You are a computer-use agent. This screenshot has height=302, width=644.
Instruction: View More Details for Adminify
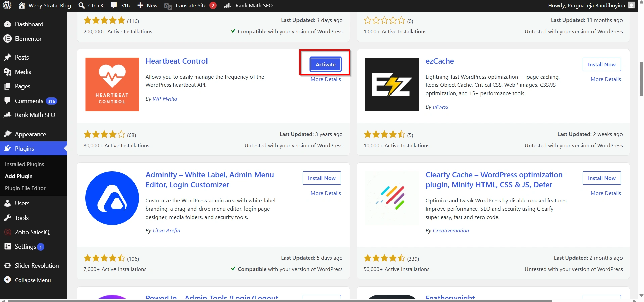[x=326, y=193]
